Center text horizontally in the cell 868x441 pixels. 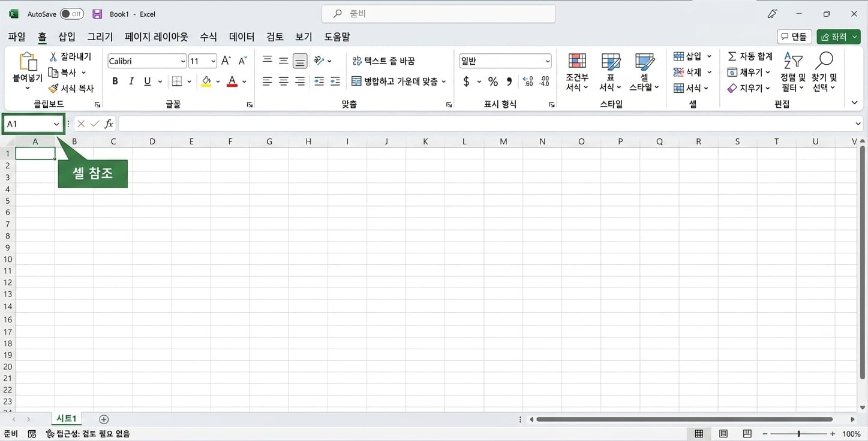tap(284, 81)
